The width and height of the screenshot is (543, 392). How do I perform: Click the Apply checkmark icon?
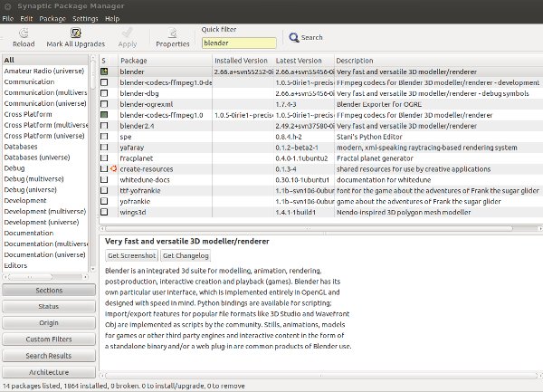[x=127, y=33]
